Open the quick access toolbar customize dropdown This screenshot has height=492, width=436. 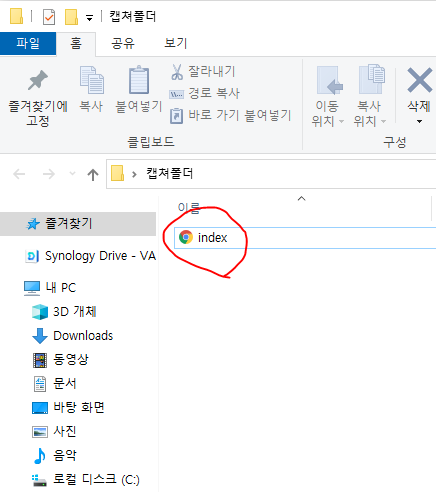tap(89, 18)
